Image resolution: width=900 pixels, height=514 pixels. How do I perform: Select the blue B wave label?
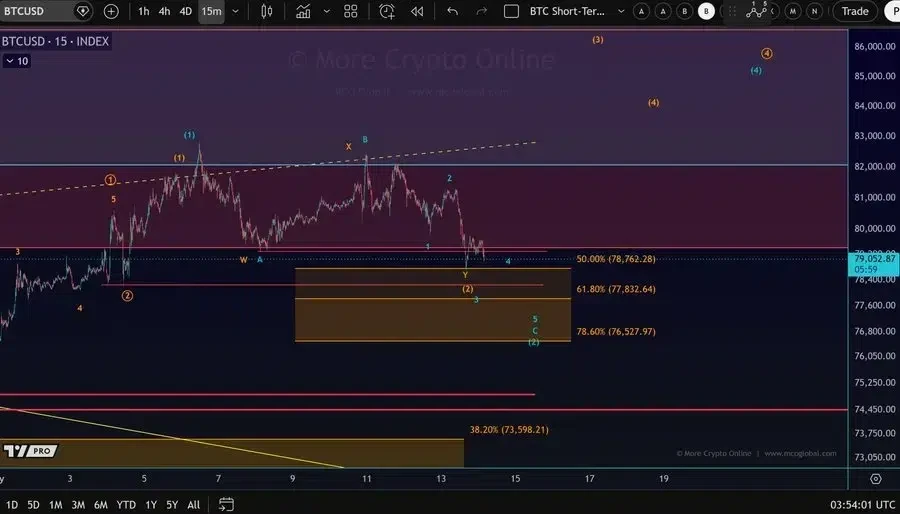point(365,139)
